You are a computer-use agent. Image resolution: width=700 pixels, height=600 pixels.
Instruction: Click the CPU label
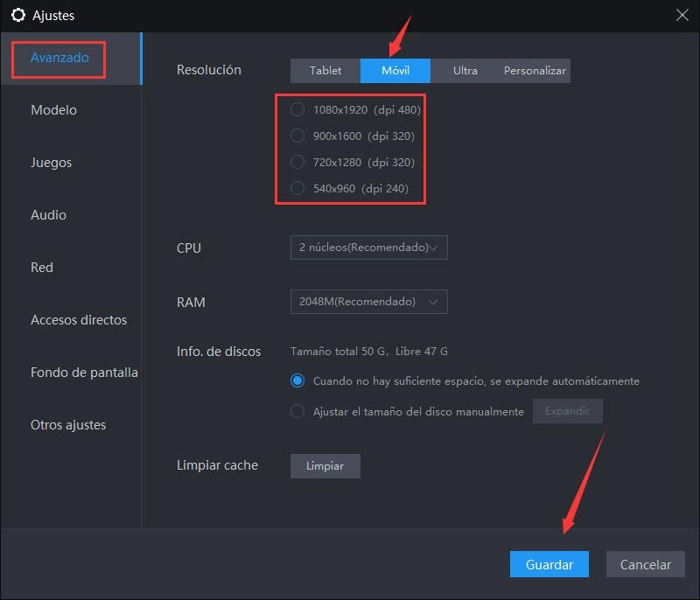pyautogui.click(x=189, y=248)
